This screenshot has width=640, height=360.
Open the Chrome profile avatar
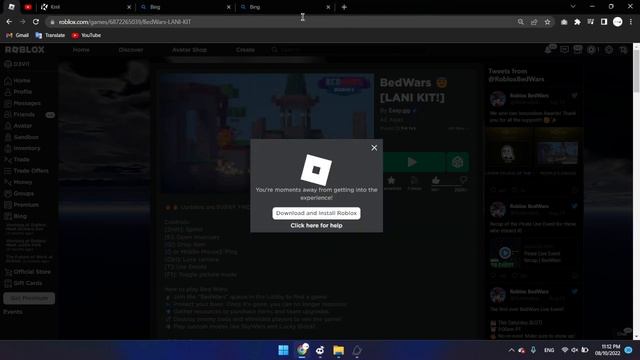(x=618, y=22)
